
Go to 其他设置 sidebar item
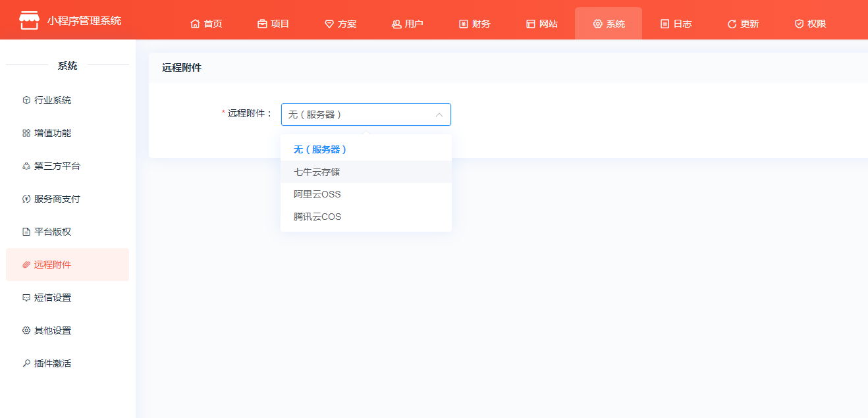tap(67, 330)
